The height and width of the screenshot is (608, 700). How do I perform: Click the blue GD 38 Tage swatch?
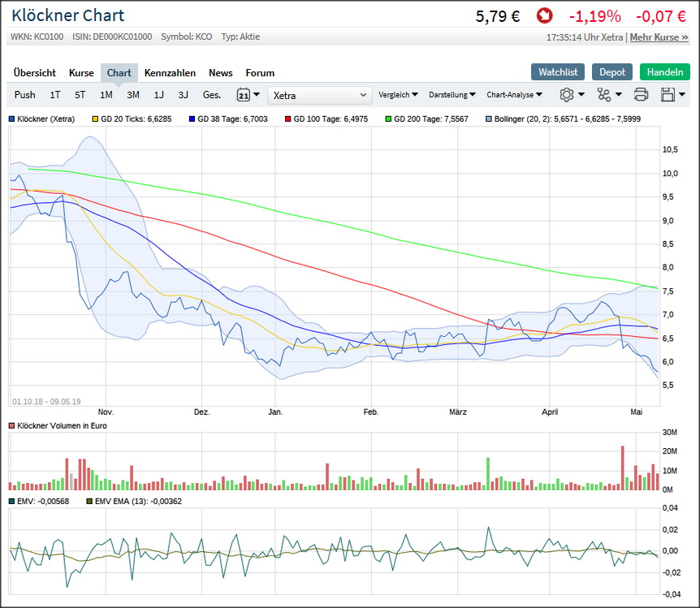[x=192, y=119]
